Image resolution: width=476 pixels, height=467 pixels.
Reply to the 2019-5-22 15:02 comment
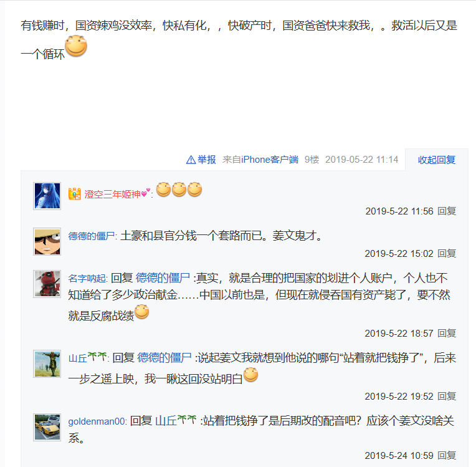pyautogui.click(x=447, y=253)
